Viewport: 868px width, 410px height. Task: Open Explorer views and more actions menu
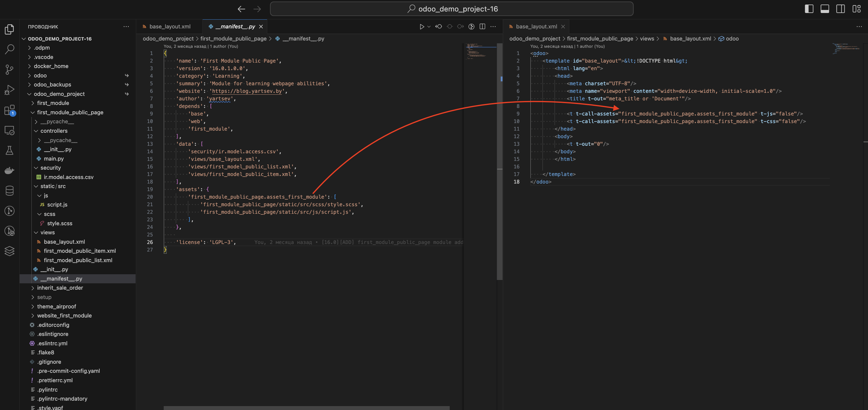click(126, 27)
